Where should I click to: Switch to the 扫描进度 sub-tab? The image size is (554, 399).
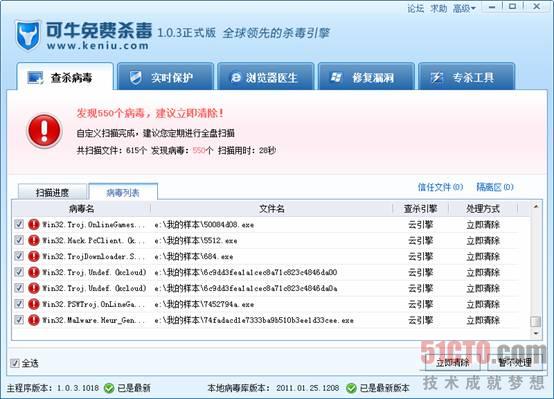point(52,192)
